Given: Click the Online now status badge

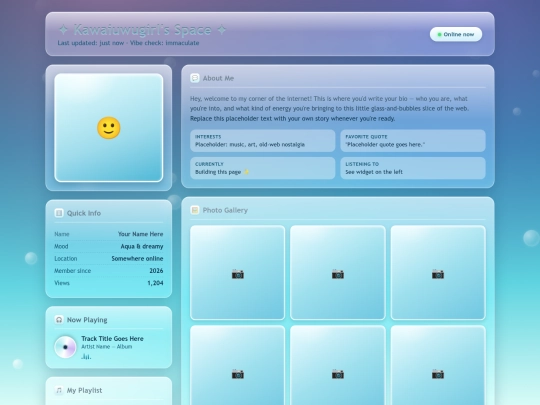Looking at the screenshot, I should 456,34.
